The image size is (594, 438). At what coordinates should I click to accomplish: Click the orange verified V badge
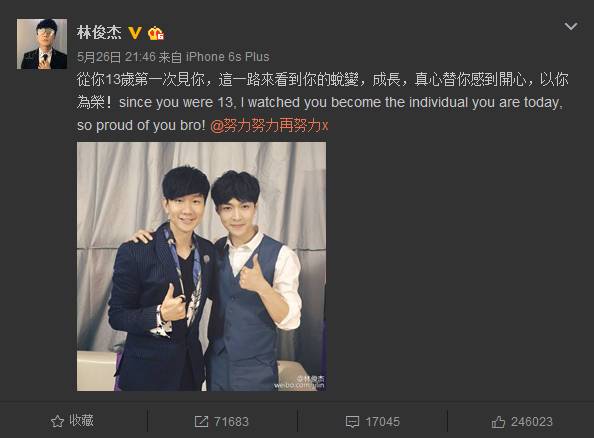[135, 33]
